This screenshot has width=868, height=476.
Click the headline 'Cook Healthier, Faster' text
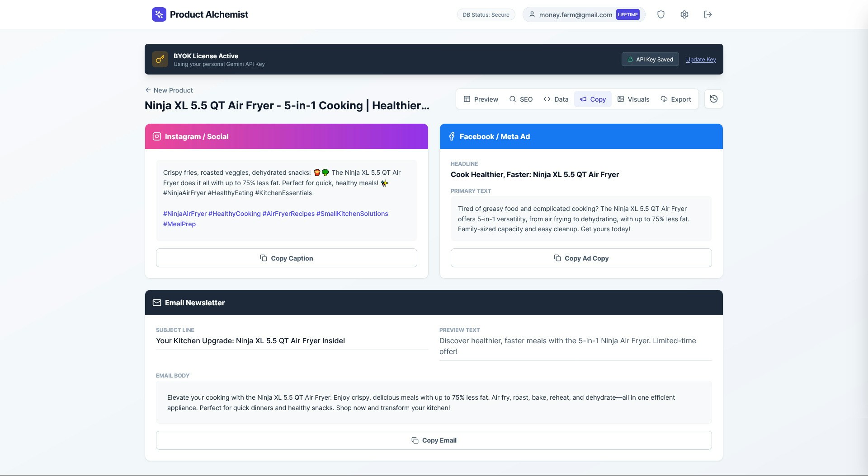[x=535, y=174]
